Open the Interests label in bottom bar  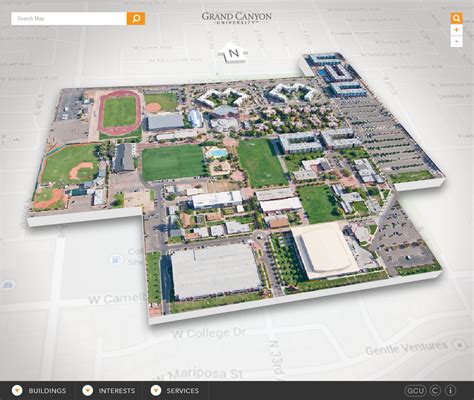117,391
